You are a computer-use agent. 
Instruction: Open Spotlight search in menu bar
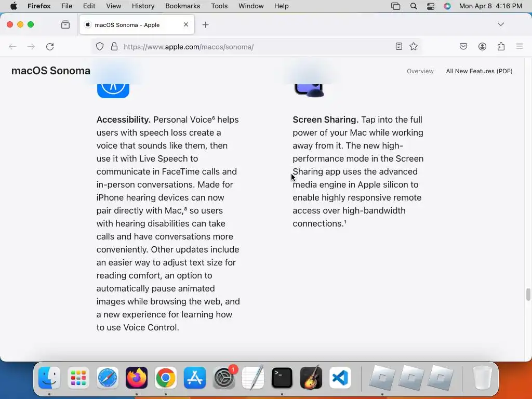(x=413, y=6)
